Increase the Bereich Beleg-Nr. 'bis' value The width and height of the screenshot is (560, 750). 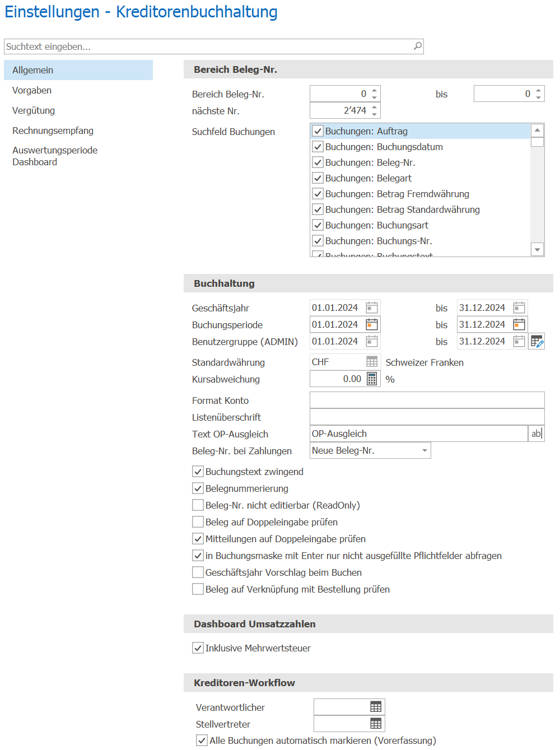pyautogui.click(x=539, y=90)
